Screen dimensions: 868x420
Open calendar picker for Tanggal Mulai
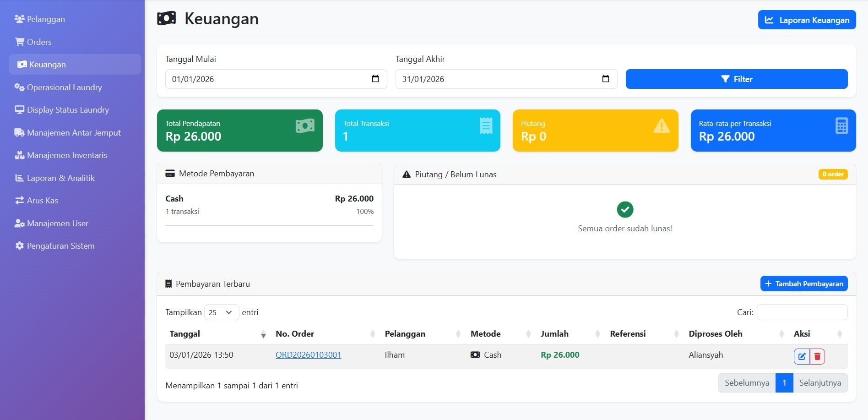point(375,79)
